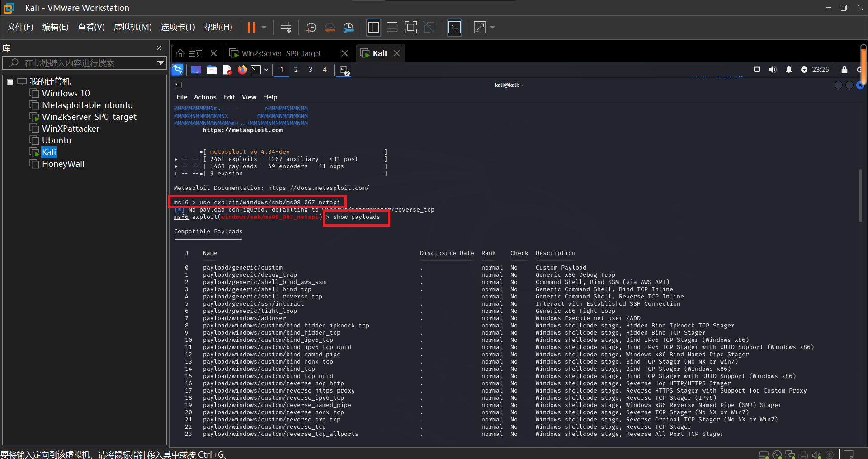Close the library panel

tap(159, 48)
